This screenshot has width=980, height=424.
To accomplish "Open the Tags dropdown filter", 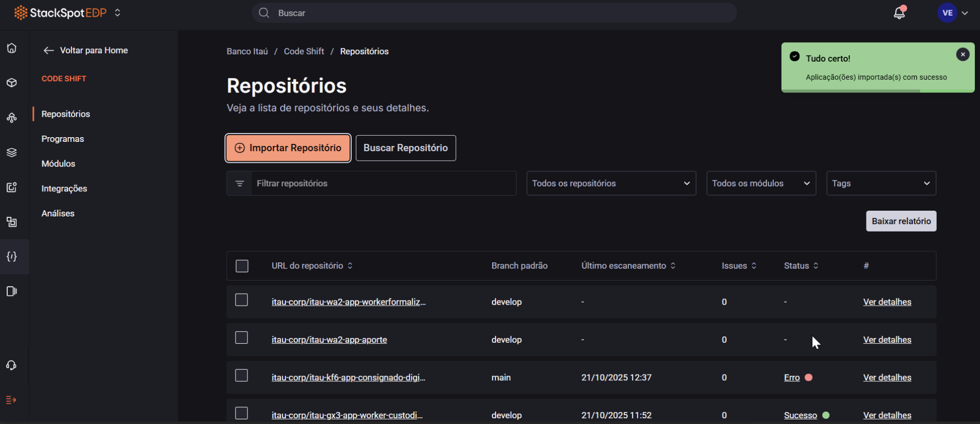I will pyautogui.click(x=880, y=184).
